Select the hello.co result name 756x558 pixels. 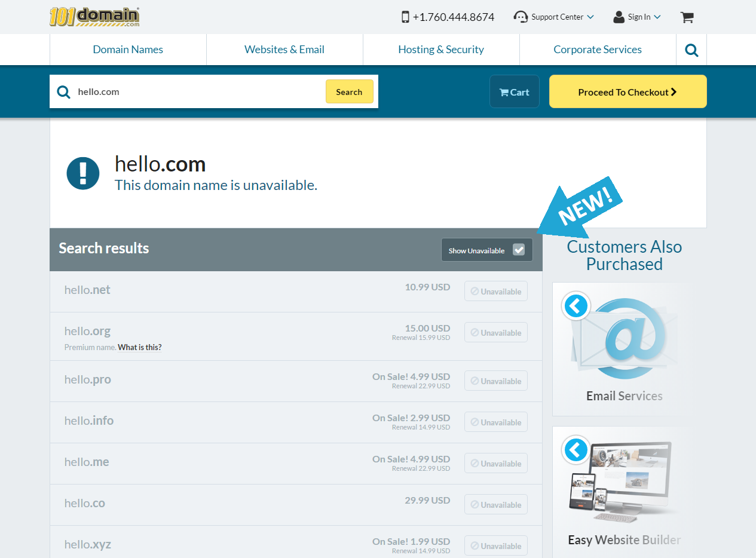(x=85, y=503)
